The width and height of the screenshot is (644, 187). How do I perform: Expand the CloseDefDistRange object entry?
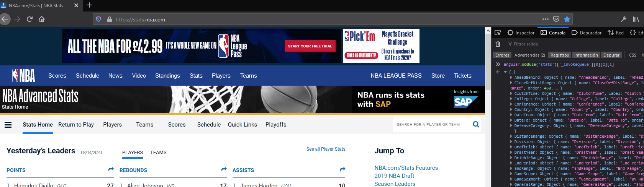coord(511,83)
